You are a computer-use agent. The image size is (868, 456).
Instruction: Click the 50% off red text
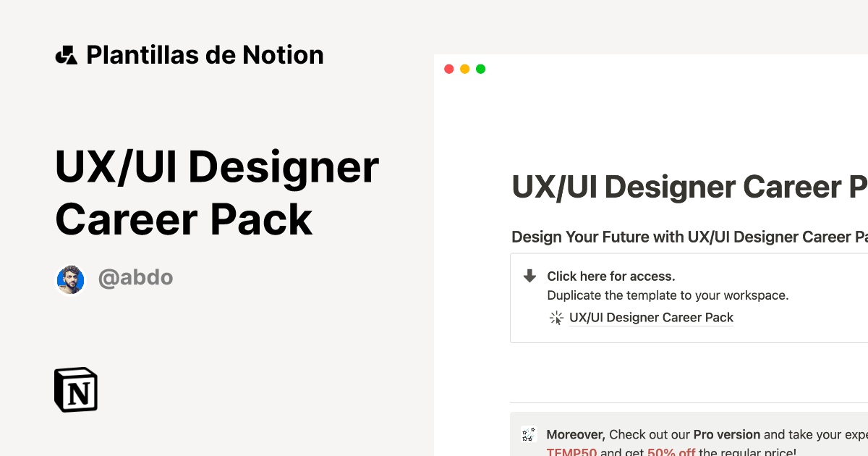(x=671, y=452)
